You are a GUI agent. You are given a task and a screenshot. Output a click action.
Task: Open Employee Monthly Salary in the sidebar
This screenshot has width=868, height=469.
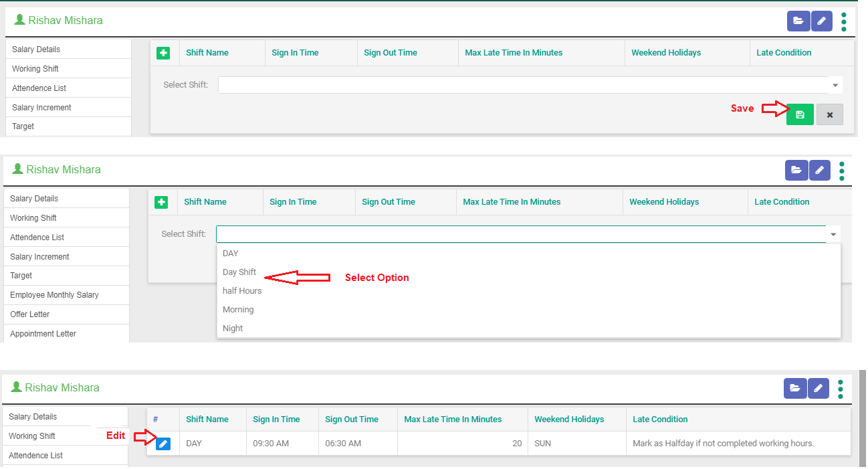point(54,295)
